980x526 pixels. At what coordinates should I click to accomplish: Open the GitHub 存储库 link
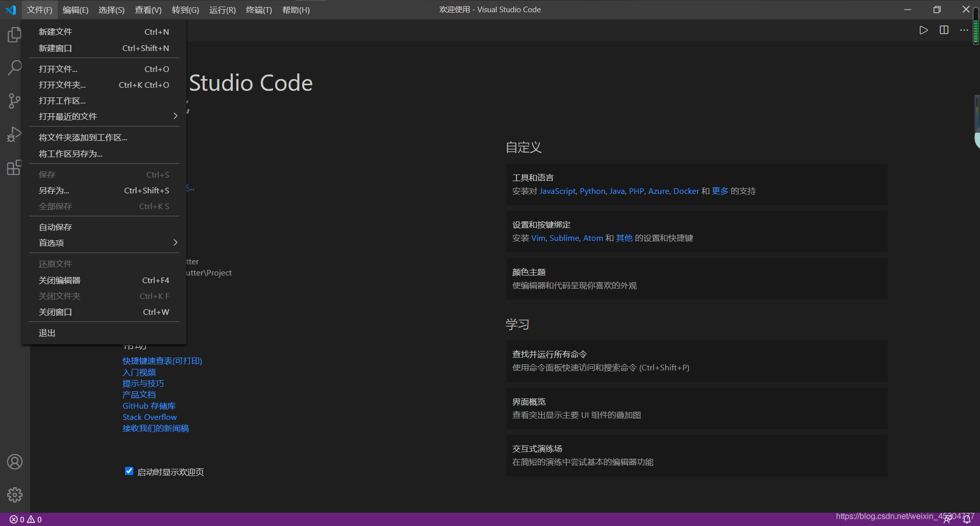coord(149,406)
